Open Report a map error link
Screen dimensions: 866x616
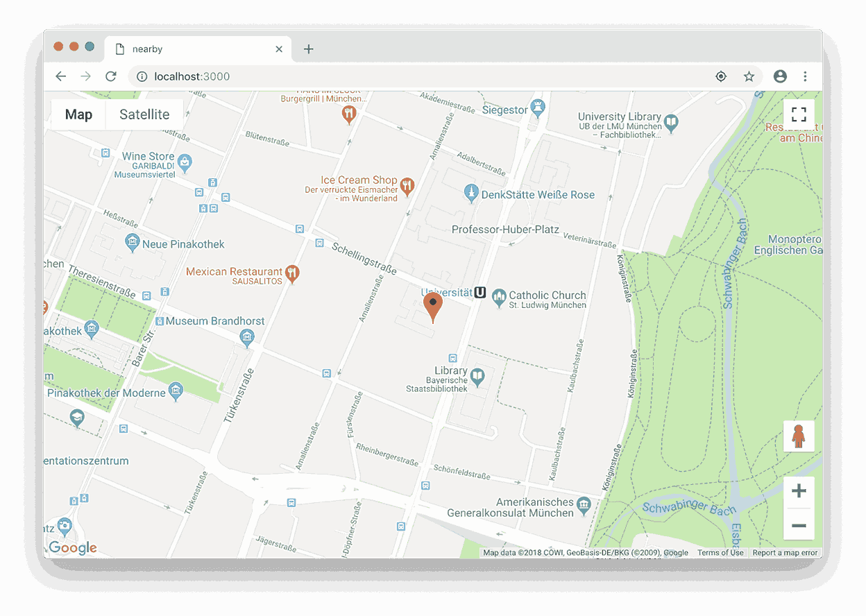coord(785,553)
